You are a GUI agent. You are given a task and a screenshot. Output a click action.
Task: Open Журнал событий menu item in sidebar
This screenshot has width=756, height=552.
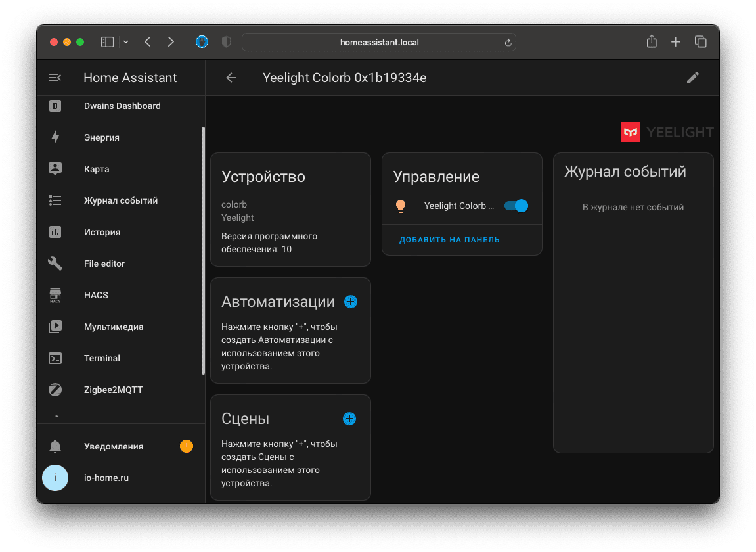tap(122, 200)
